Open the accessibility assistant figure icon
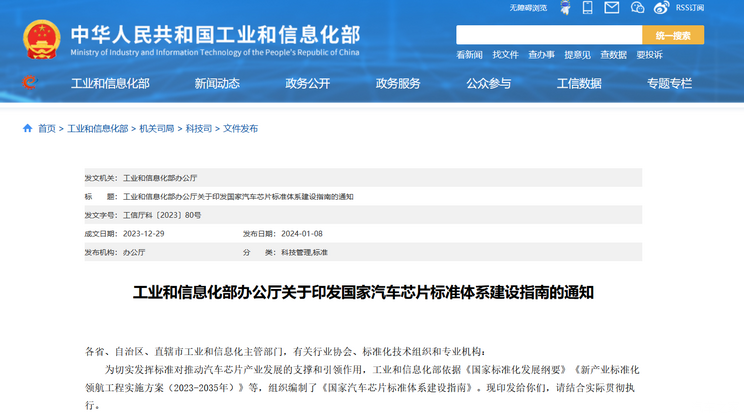744x418 pixels. pos(565,8)
